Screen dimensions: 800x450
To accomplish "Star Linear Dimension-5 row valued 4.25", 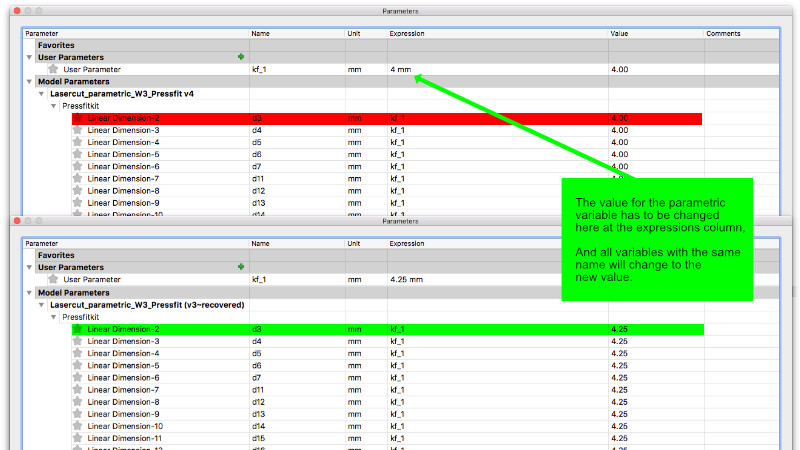I will point(78,365).
